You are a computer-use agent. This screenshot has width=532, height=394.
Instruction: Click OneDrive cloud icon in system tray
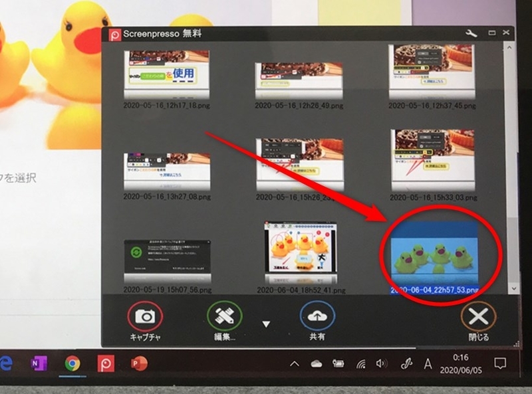(317, 364)
